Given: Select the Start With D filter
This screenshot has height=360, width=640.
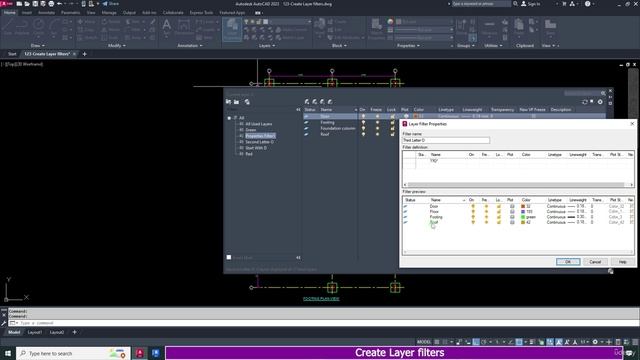Looking at the screenshot, I should [x=256, y=148].
